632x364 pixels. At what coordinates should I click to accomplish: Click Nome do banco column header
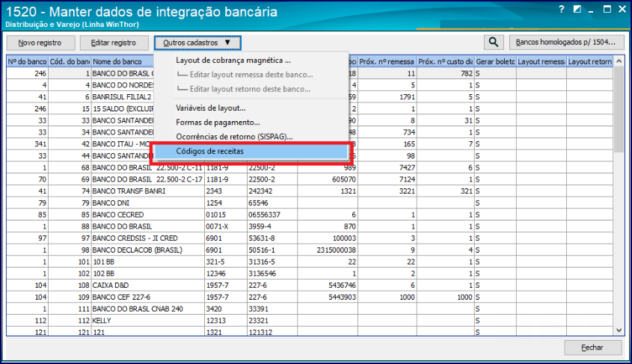pyautogui.click(x=122, y=61)
